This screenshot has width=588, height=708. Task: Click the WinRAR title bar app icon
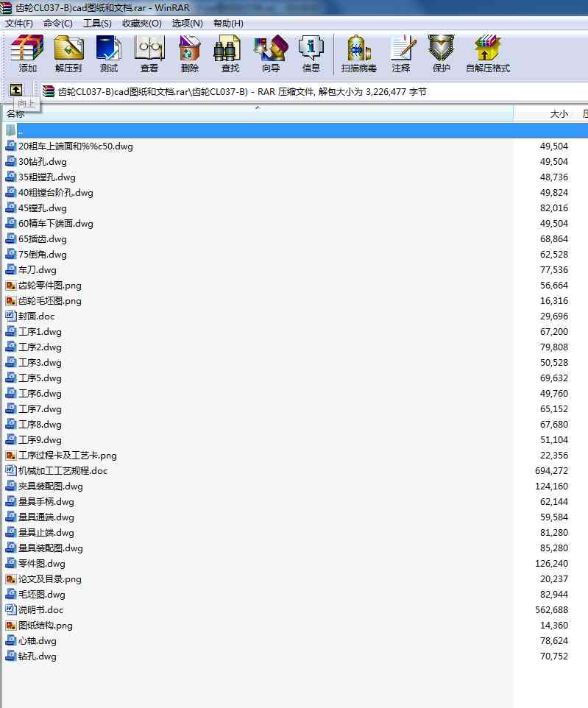6,7
